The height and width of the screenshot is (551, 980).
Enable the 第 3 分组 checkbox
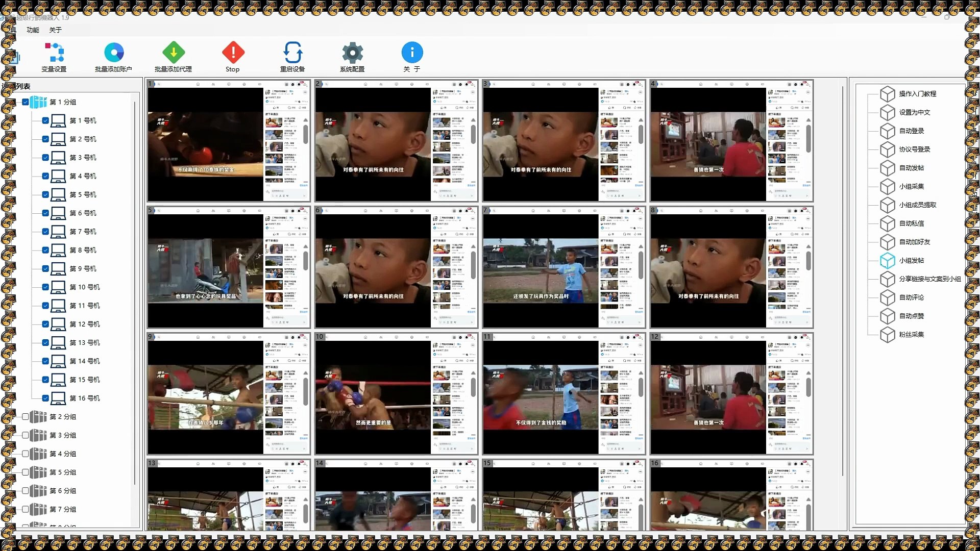coord(26,435)
